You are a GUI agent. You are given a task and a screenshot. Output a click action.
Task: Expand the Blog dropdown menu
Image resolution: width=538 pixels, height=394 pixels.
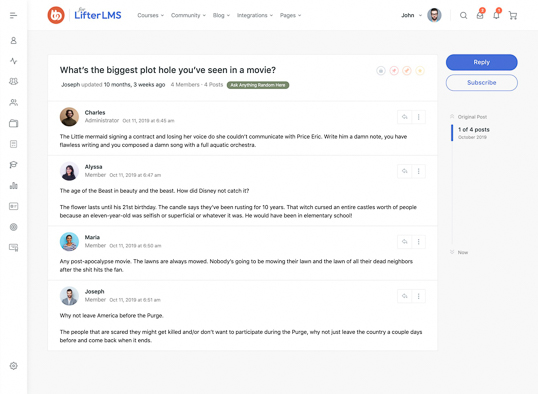coord(221,15)
